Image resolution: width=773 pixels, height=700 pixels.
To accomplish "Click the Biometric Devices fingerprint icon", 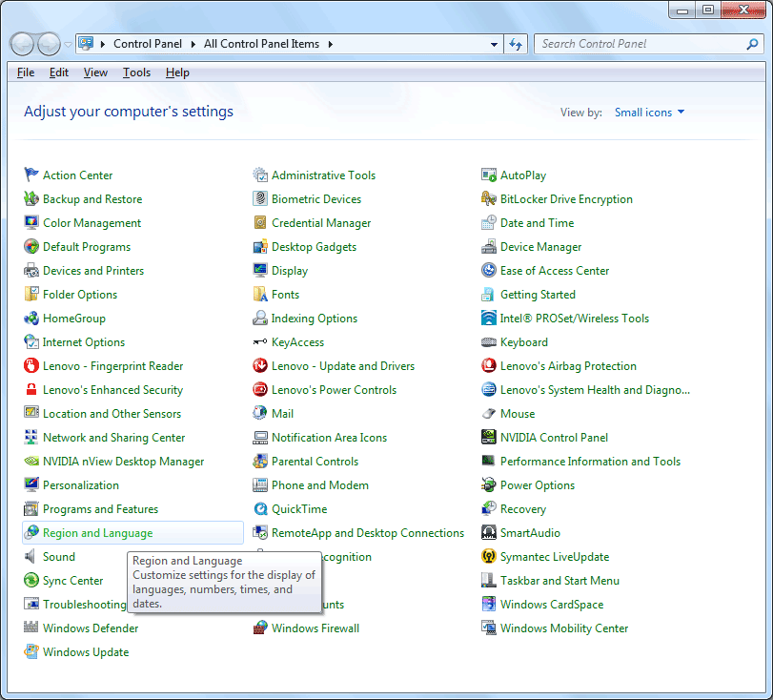I will coord(260,198).
